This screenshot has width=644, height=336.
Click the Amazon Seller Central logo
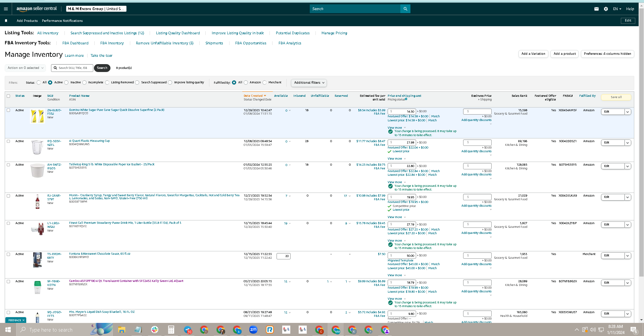tap(37, 9)
